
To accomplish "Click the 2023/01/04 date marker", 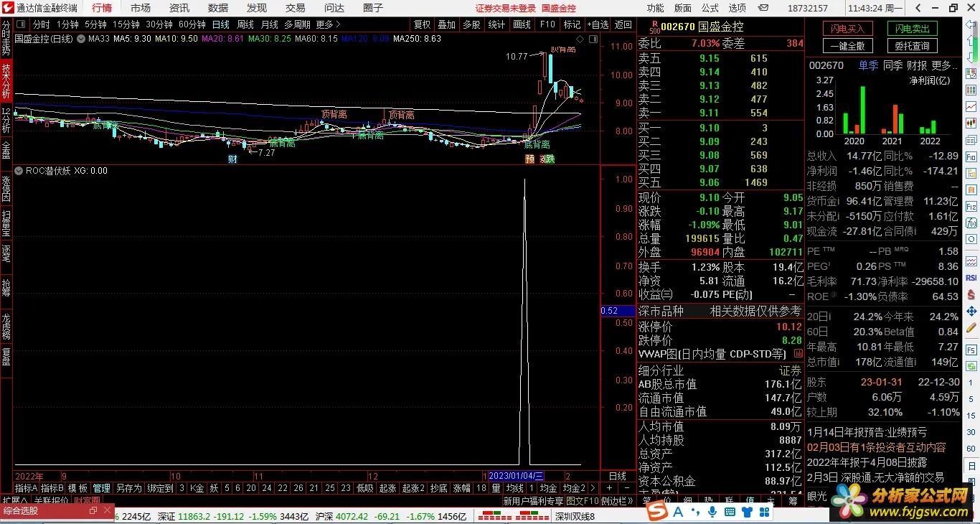I will coord(516,476).
